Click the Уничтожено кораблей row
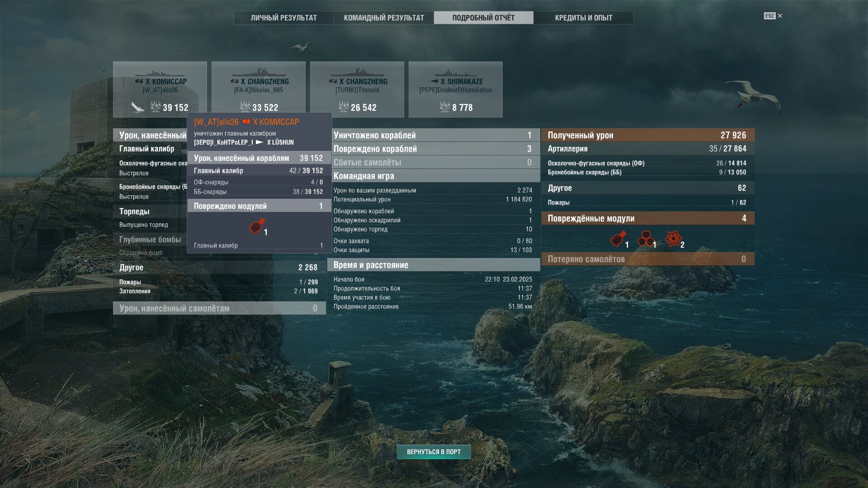868x488 pixels. point(433,135)
